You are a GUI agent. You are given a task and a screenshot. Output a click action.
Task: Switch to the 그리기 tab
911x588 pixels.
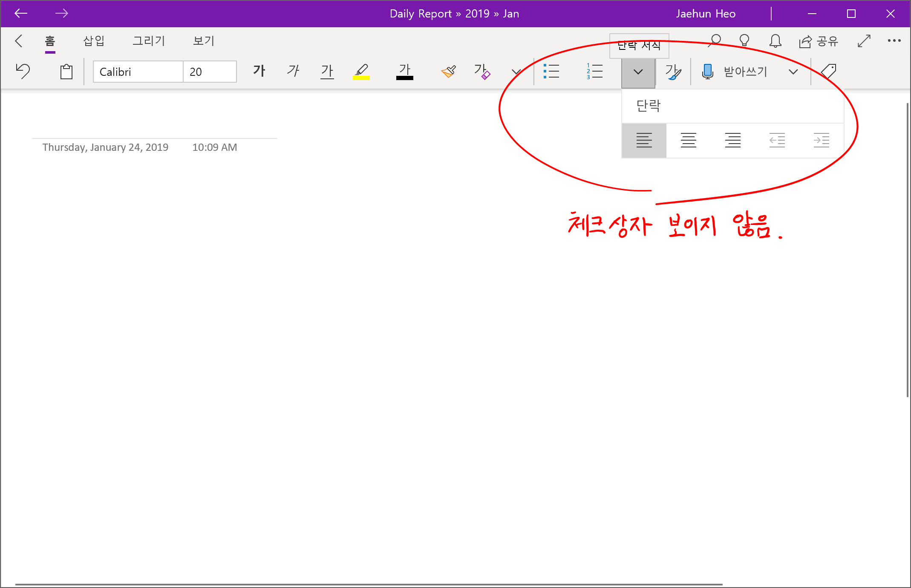coord(148,41)
